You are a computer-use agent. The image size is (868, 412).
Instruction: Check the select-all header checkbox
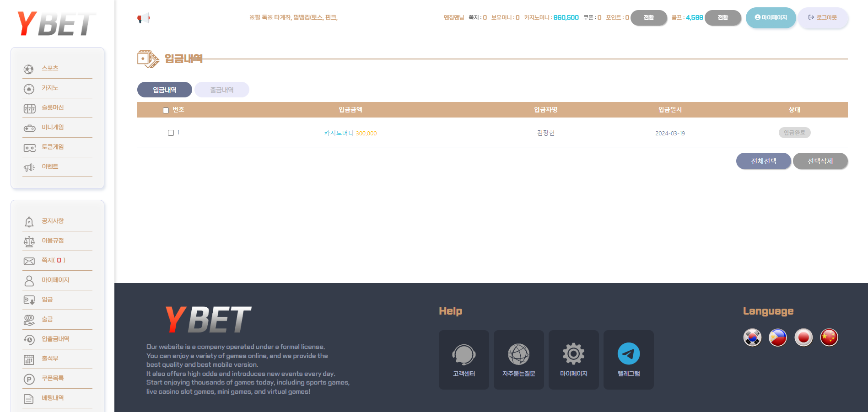(166, 110)
